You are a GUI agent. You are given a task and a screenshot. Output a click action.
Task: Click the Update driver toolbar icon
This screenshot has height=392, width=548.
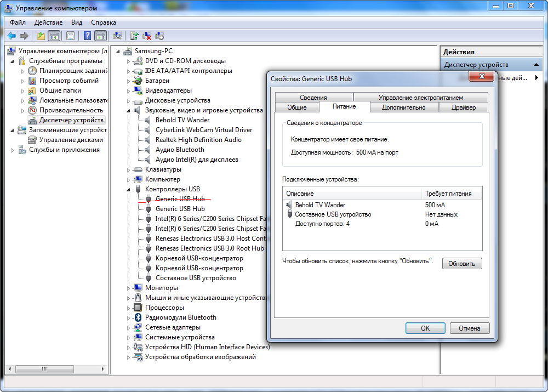click(134, 36)
